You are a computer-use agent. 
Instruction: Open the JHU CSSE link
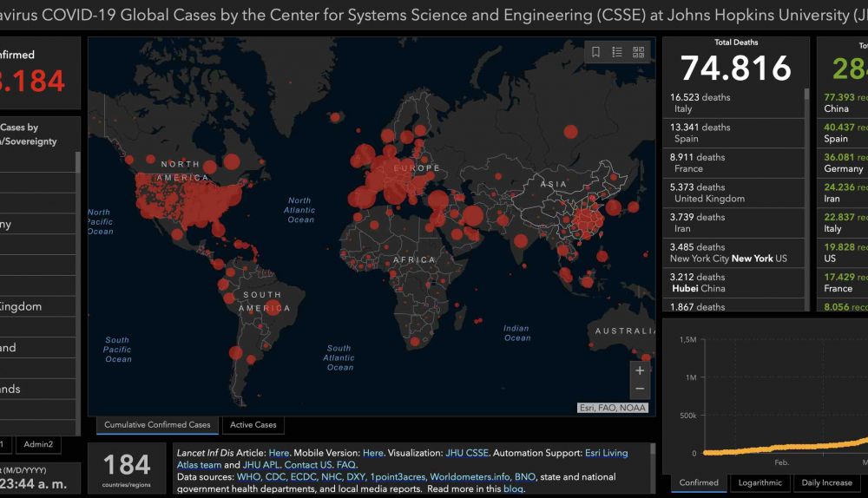(x=467, y=453)
